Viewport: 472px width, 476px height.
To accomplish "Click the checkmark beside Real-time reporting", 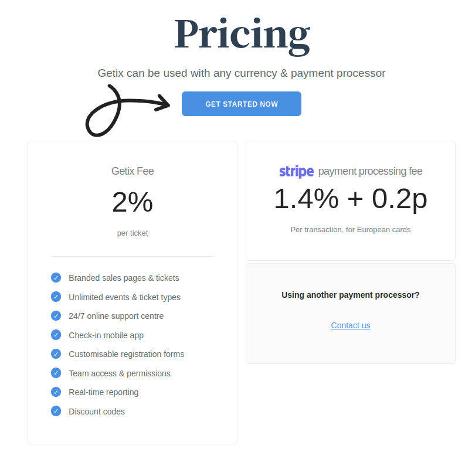I will pyautogui.click(x=56, y=392).
